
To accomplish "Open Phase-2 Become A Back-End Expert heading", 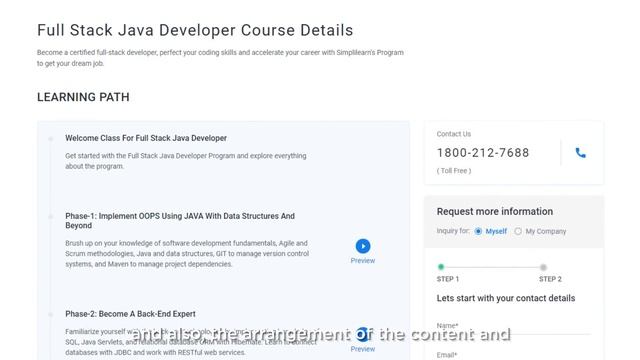I will click(x=130, y=314).
